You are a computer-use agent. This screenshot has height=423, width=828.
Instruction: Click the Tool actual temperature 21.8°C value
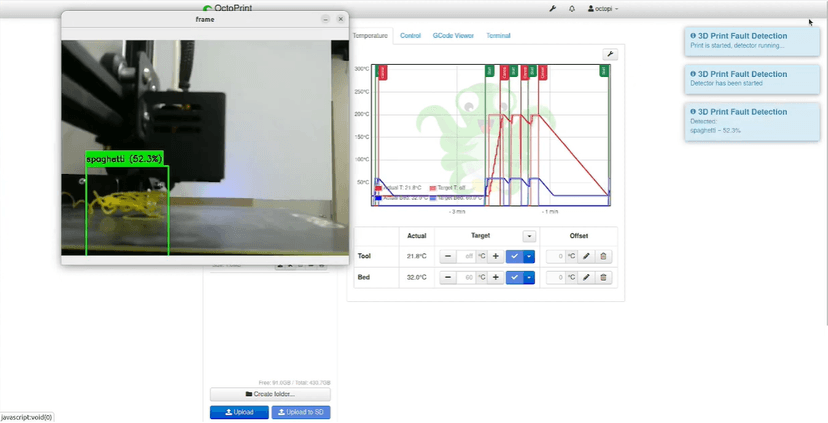(x=417, y=256)
